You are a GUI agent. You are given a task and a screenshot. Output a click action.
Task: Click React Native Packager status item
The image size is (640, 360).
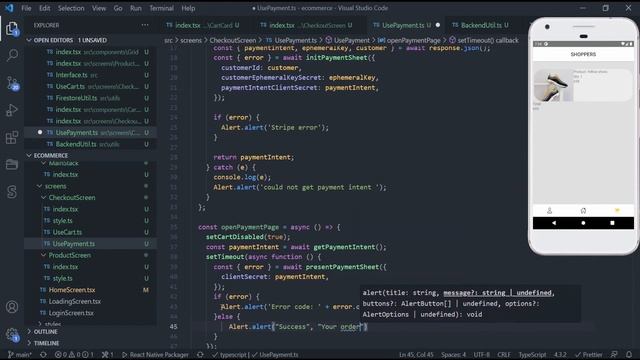[156, 355]
